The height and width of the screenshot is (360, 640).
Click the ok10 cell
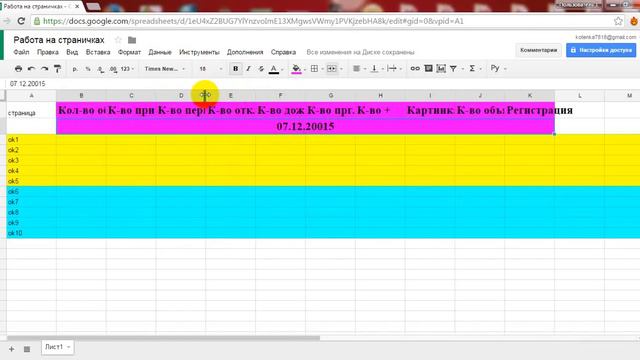(x=31, y=233)
